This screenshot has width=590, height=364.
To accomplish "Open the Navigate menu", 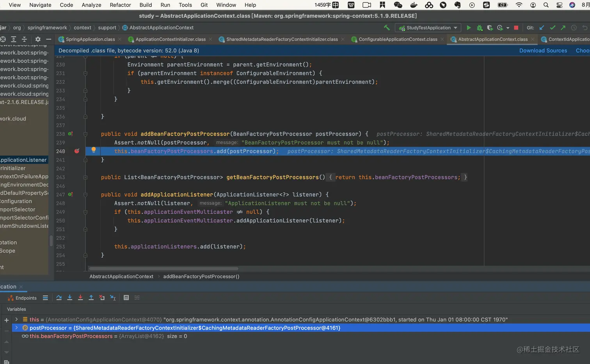I will [x=40, y=5].
